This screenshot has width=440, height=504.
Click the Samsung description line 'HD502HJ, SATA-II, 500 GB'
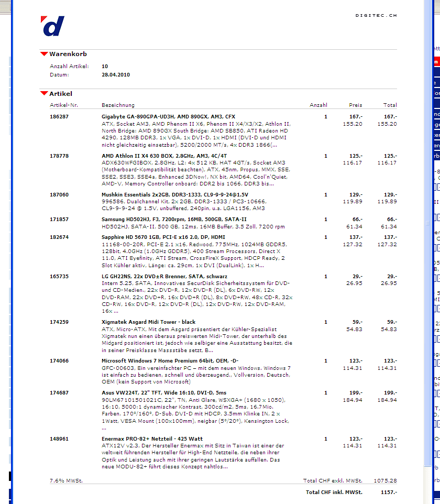(193, 227)
